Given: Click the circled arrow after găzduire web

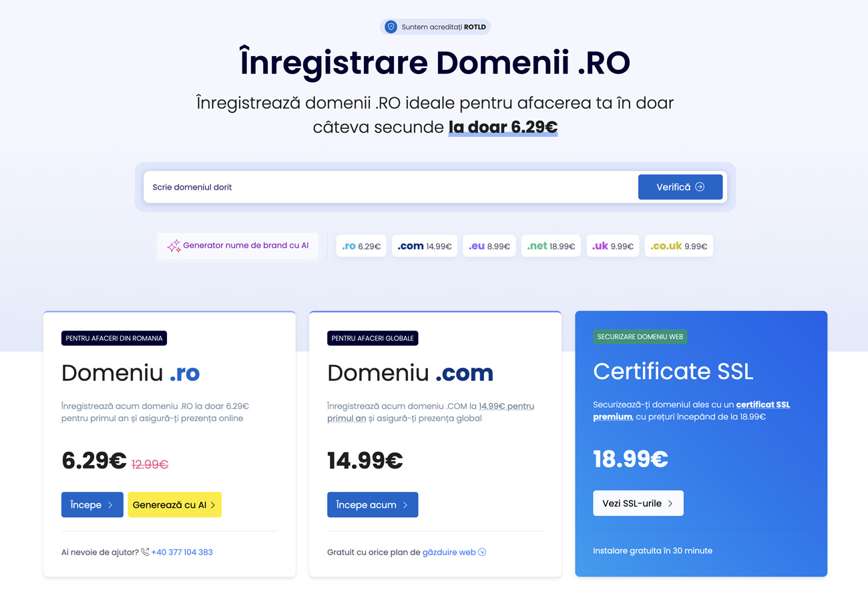Looking at the screenshot, I should pyautogui.click(x=482, y=552).
